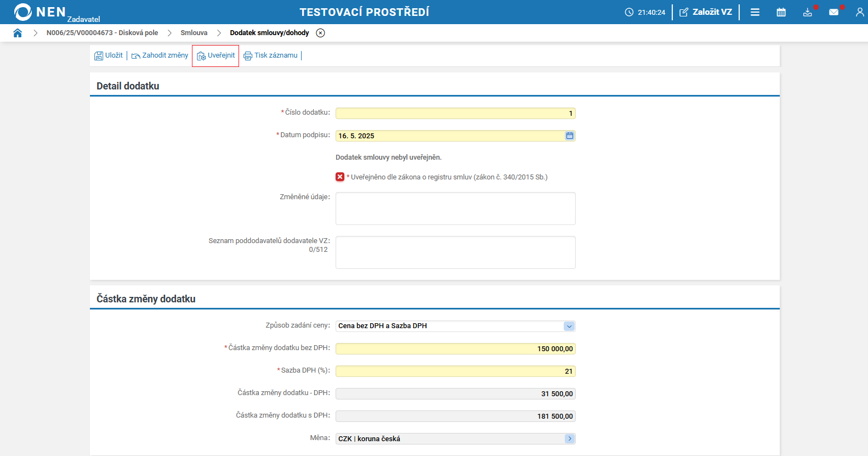This screenshot has width=868, height=456.
Task: Focus the Číslo dodatku field
Action: click(x=456, y=114)
